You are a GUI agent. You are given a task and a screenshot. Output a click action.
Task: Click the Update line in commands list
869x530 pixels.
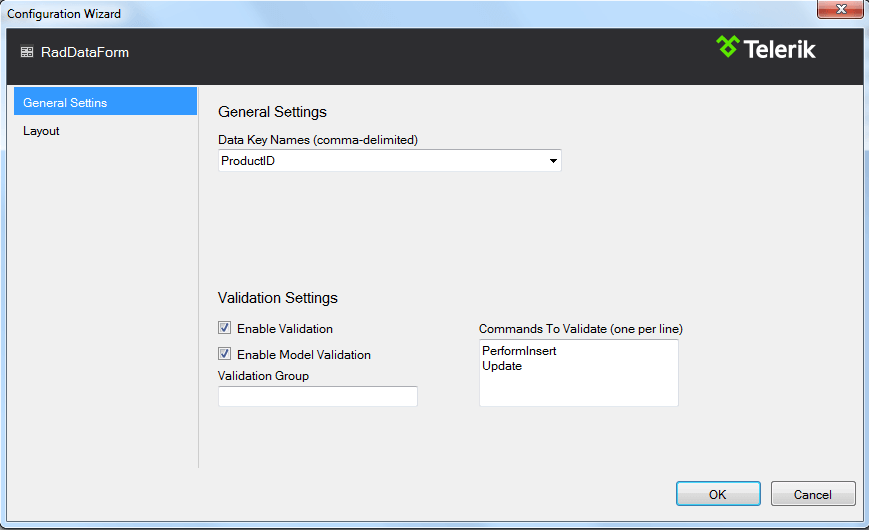coord(502,366)
